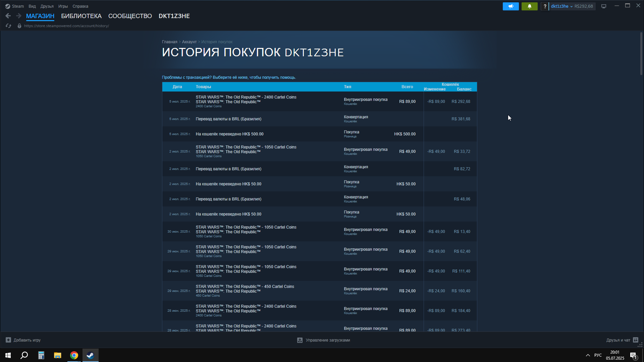Open account dropdown dkt1z3he
This screenshot has width=644, height=362.
pos(562,6)
